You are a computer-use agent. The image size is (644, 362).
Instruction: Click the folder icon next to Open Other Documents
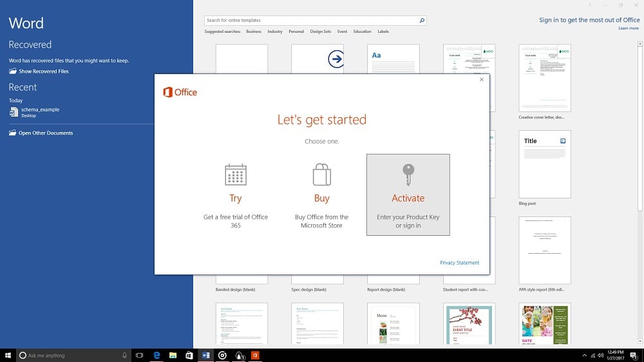coord(13,133)
